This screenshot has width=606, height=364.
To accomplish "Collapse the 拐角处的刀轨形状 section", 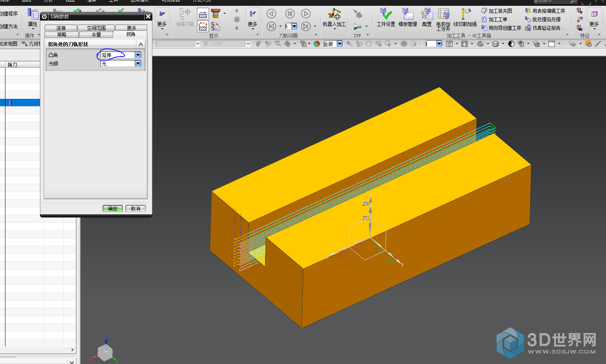I will point(141,44).
